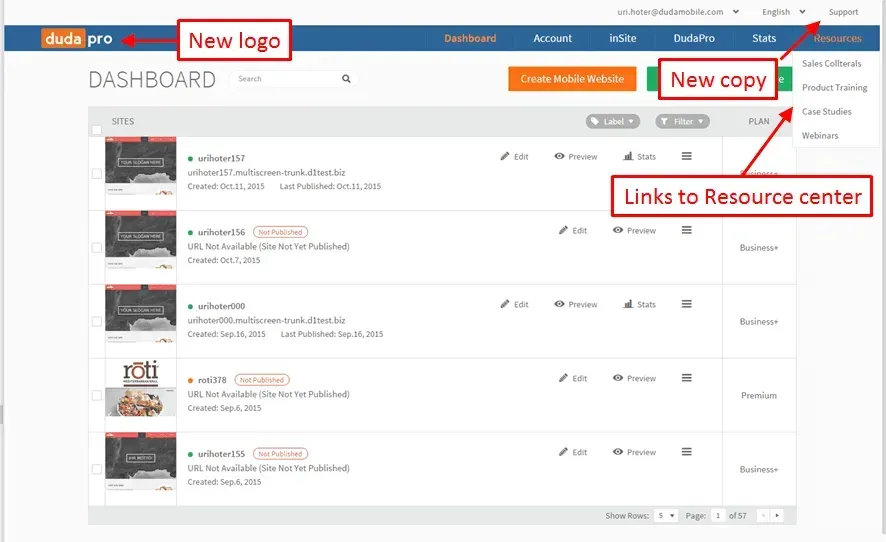The width and height of the screenshot is (886, 542).
Task: Open hamburger menu for urihoter157
Action: pyautogui.click(x=687, y=156)
